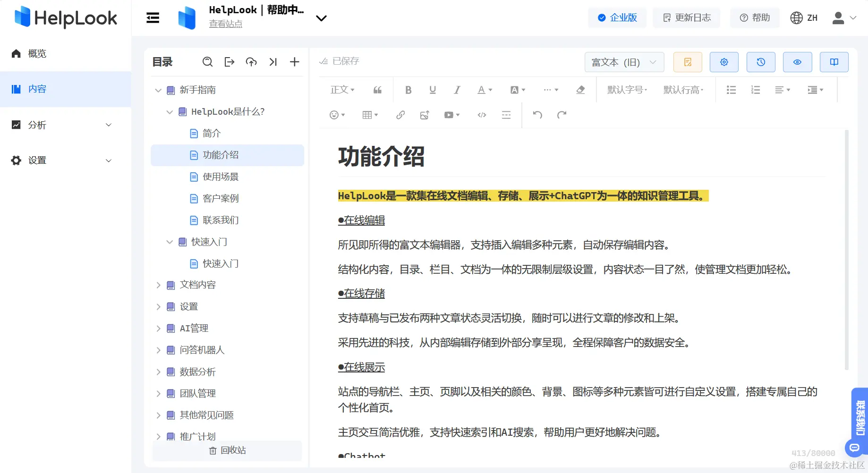
Task: Expand the 问答机器人 folder
Action: coord(158,350)
